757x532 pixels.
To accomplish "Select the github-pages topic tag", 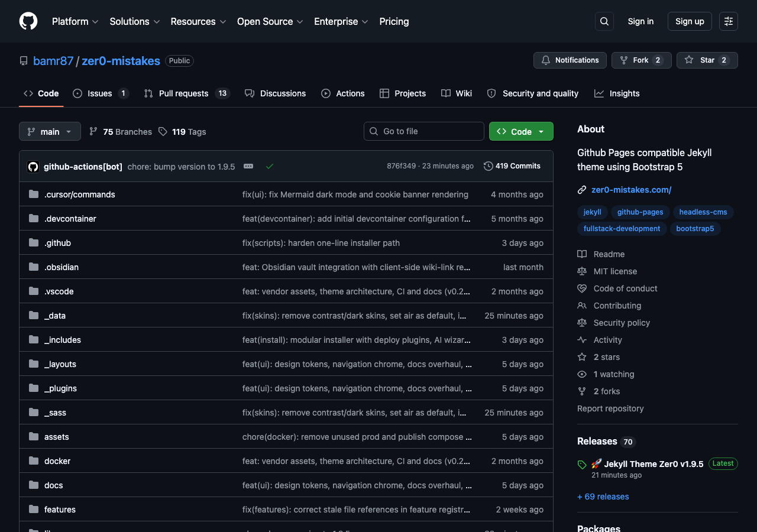I will [x=640, y=212].
